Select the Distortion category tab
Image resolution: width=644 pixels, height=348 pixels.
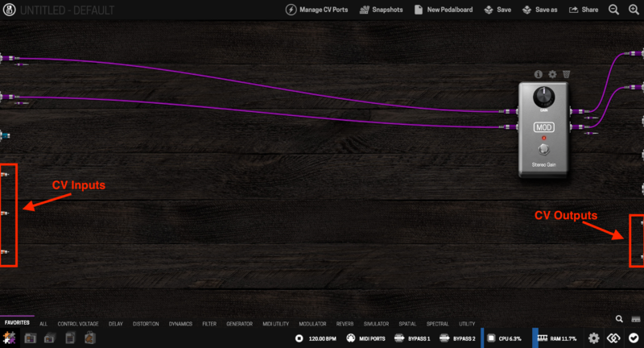click(x=146, y=324)
